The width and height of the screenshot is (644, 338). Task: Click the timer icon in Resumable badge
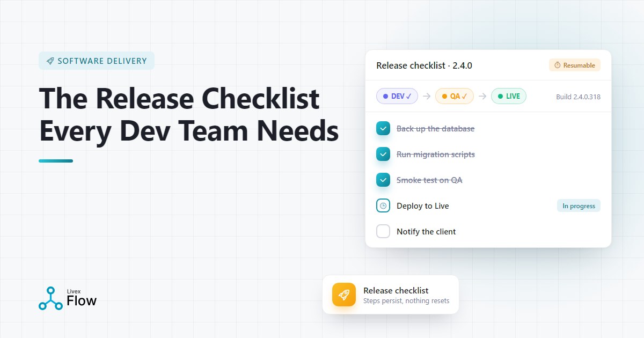tap(557, 65)
